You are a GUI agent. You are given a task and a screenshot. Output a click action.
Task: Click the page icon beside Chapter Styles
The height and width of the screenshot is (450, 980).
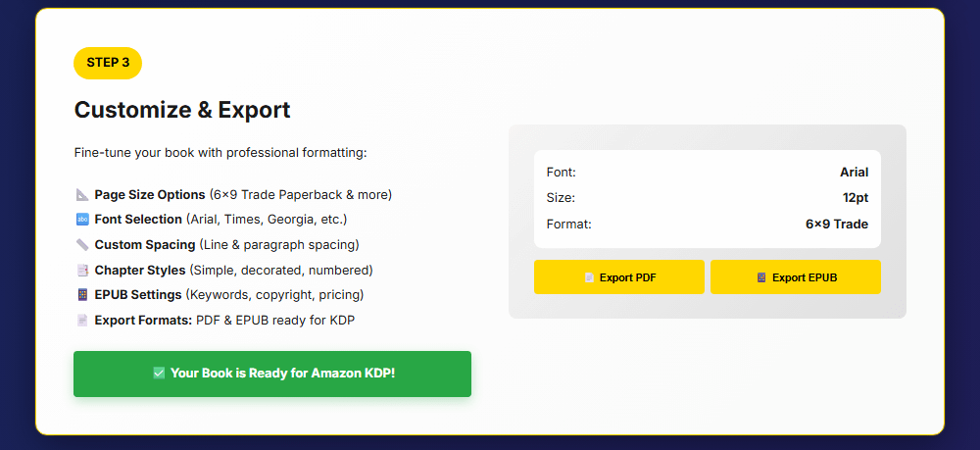click(x=82, y=271)
